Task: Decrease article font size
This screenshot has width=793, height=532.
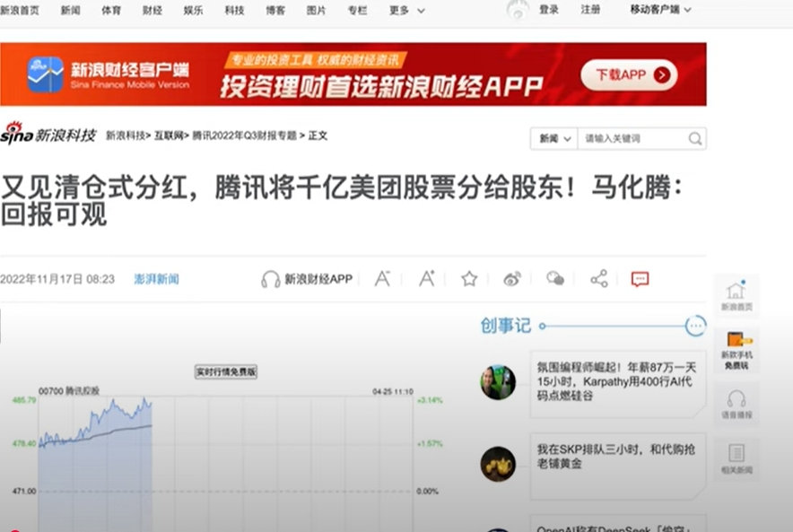Action: tap(382, 279)
